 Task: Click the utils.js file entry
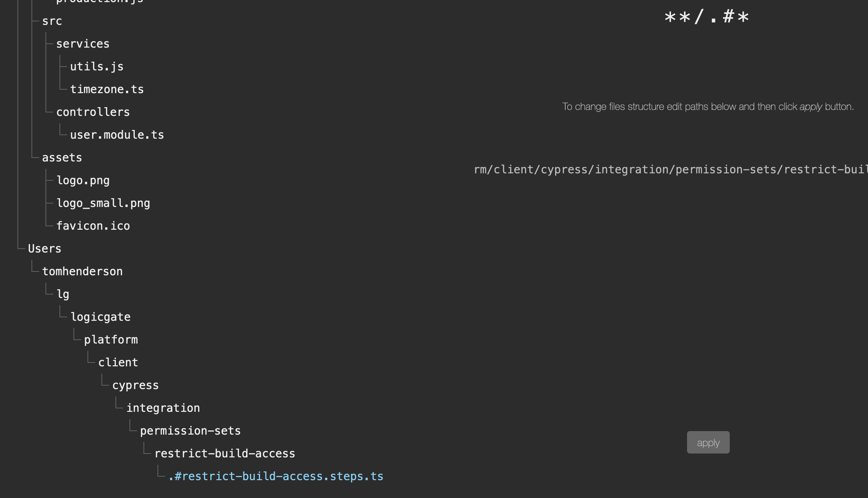(x=97, y=66)
